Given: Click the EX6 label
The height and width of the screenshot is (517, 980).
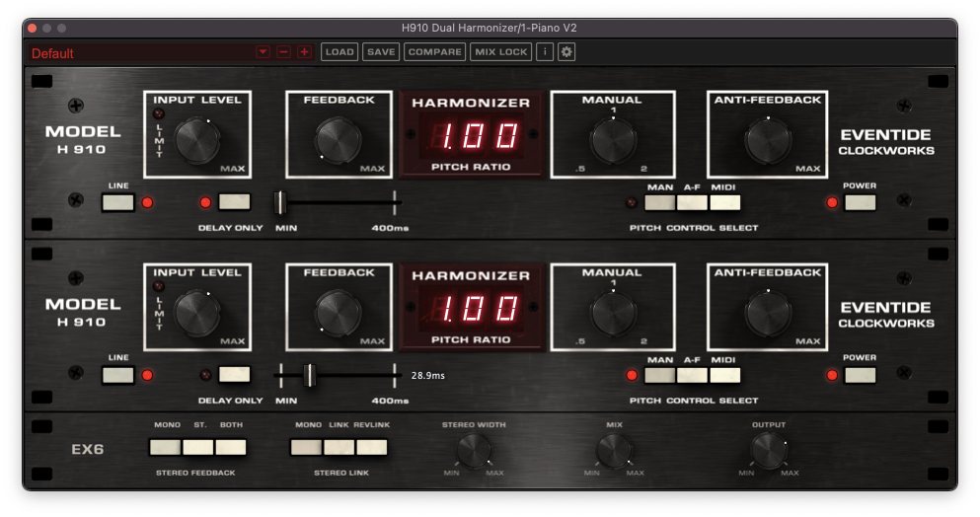Looking at the screenshot, I should [x=88, y=449].
